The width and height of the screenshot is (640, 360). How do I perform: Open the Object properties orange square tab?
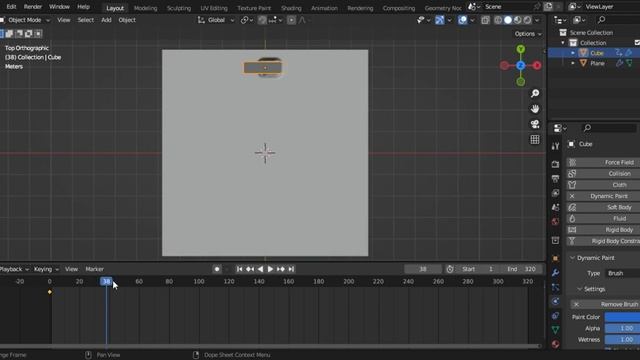coord(555,258)
